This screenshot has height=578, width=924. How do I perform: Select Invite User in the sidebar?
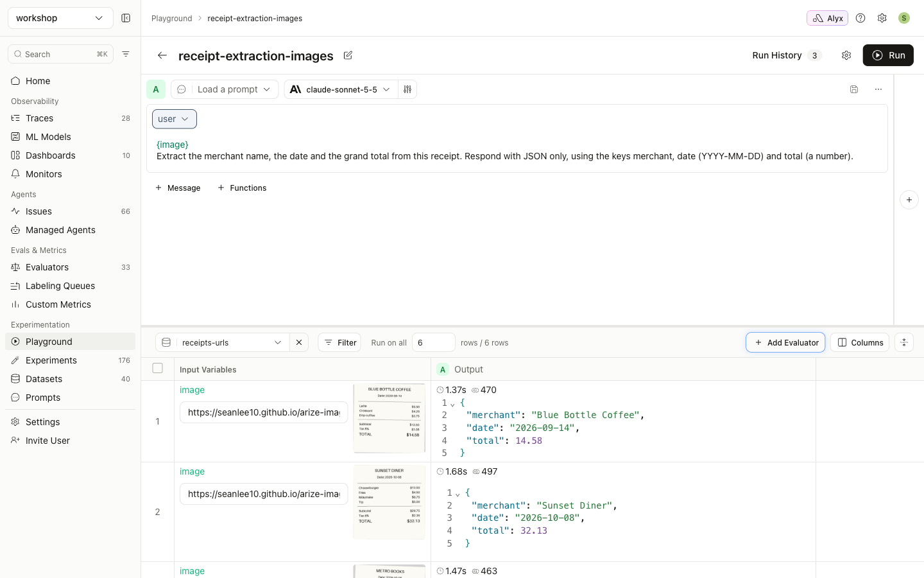click(x=71, y=441)
